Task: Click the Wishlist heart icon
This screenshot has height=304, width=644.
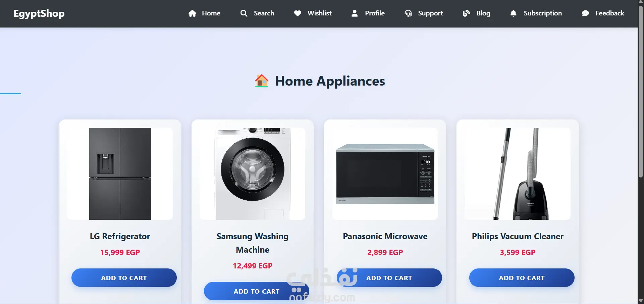Action: pos(298,13)
